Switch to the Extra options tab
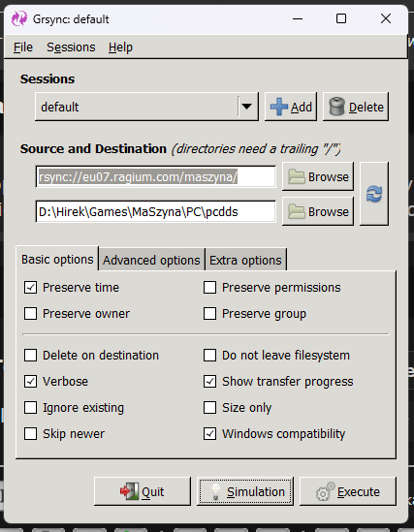The height and width of the screenshot is (532, 414). (245, 261)
